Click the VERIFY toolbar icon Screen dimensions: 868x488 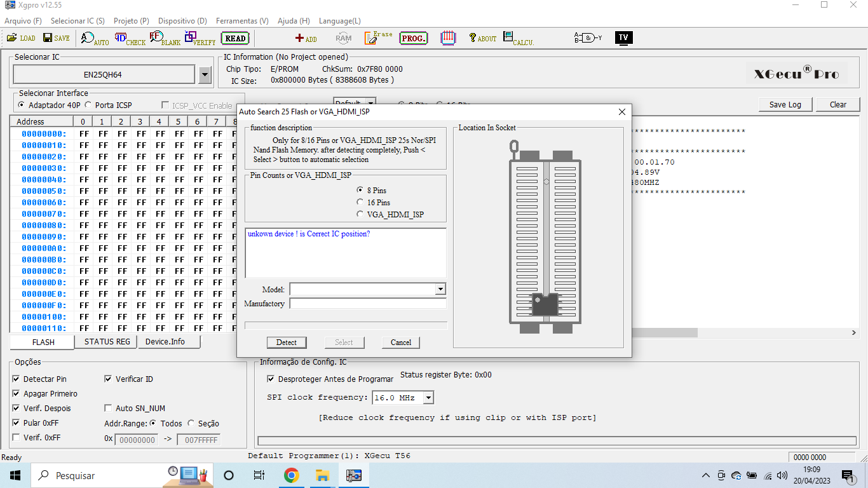point(200,38)
